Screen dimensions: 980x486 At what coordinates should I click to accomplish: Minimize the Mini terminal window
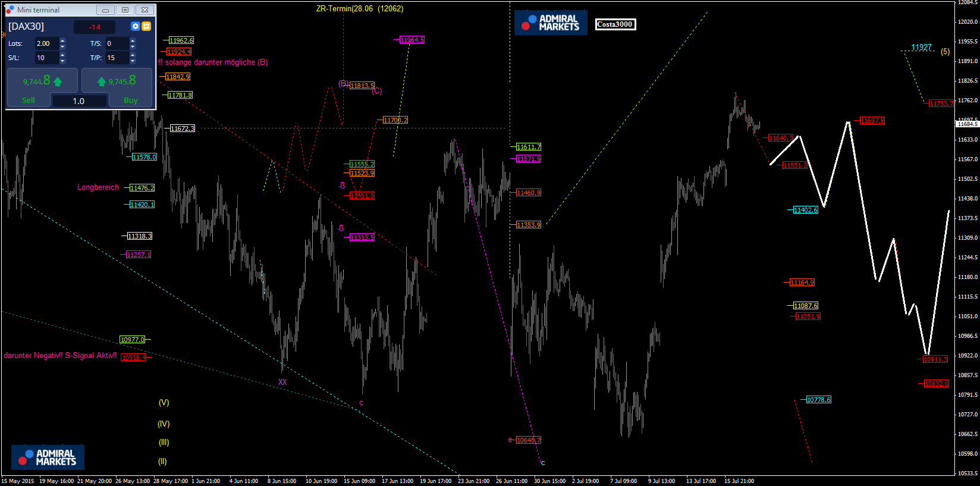pos(105,10)
